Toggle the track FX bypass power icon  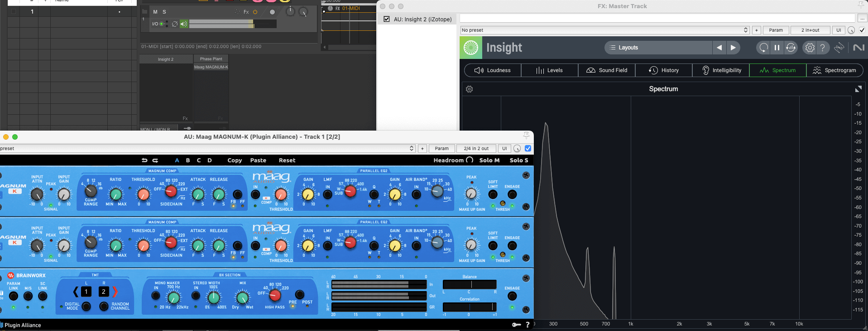tap(255, 12)
